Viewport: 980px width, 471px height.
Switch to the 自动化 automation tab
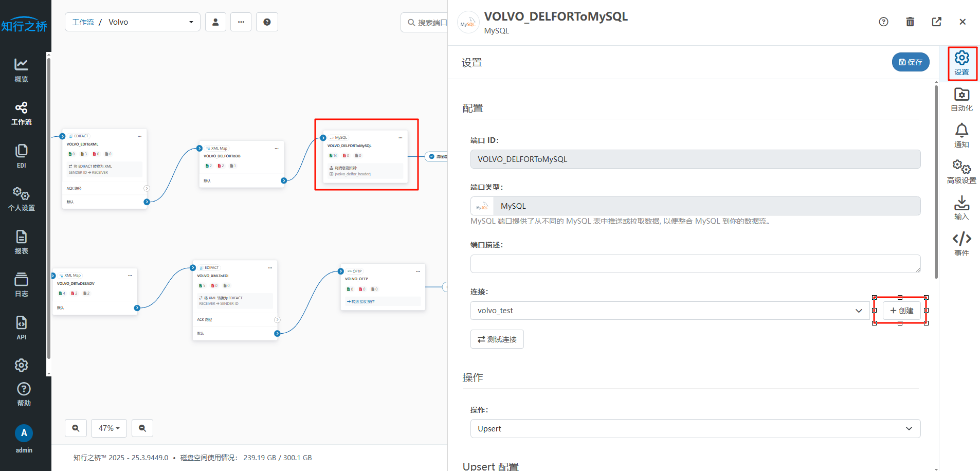point(961,100)
